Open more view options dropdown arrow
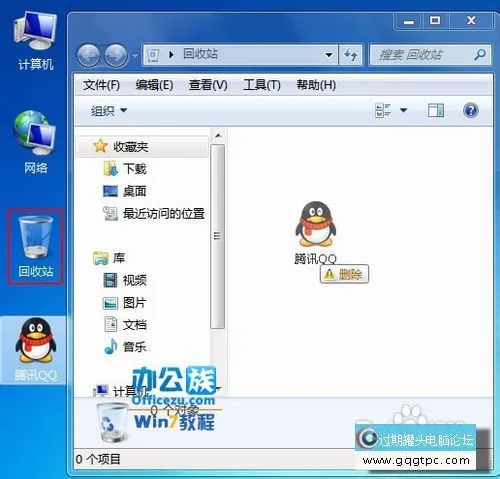500x479 pixels. tap(403, 111)
